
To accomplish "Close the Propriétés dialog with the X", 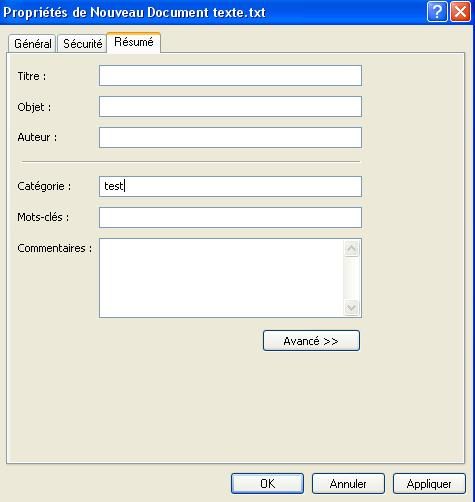I will (461, 12).
